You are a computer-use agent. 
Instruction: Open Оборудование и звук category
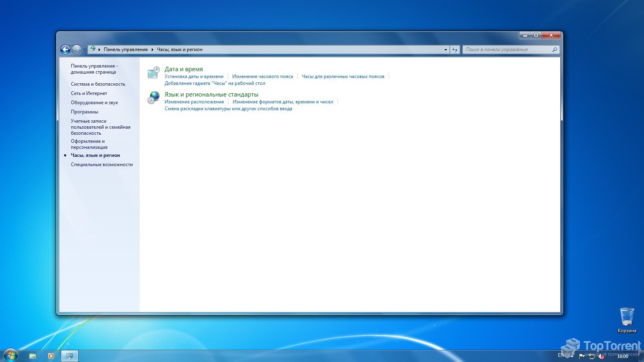(x=94, y=103)
